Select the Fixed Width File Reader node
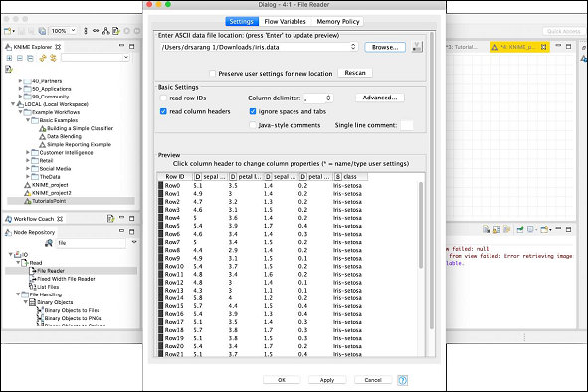 tap(66, 279)
